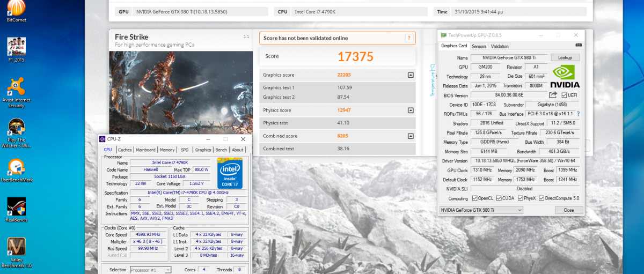Click the GPU-Z BIOS Version field
This screenshot has height=274, width=644.
pyautogui.click(x=509, y=95)
